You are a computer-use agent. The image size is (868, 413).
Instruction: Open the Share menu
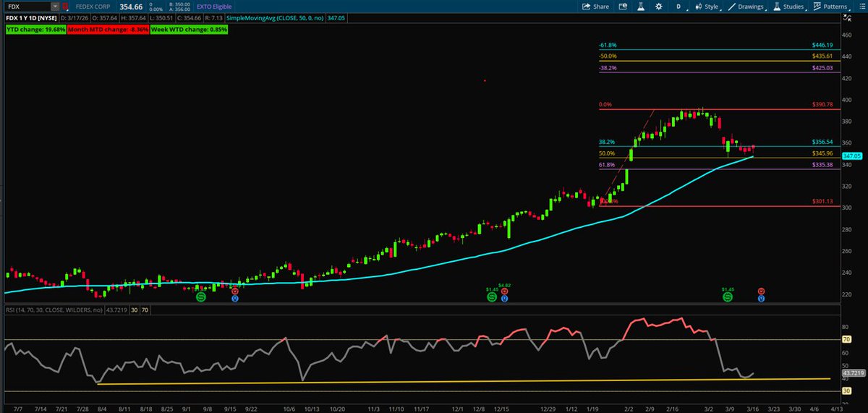click(x=596, y=7)
